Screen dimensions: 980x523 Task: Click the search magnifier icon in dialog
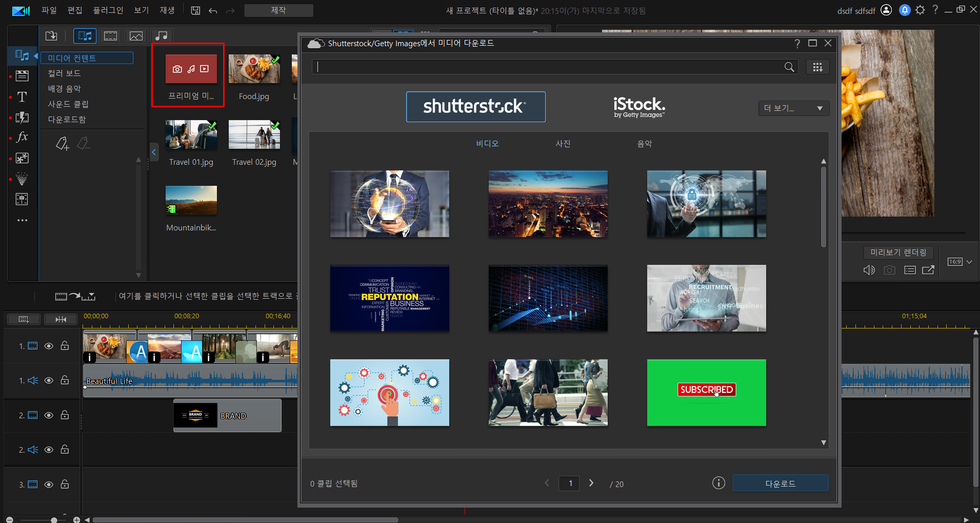pos(789,67)
